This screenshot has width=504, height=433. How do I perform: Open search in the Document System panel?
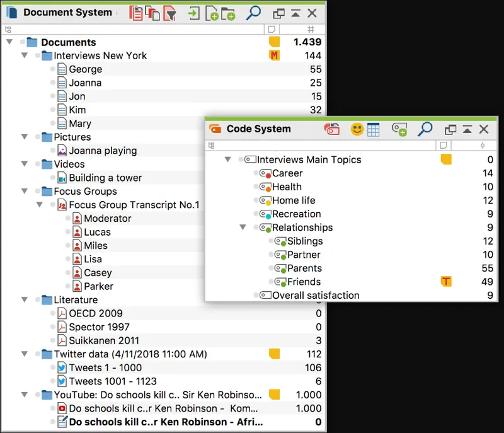(x=254, y=13)
